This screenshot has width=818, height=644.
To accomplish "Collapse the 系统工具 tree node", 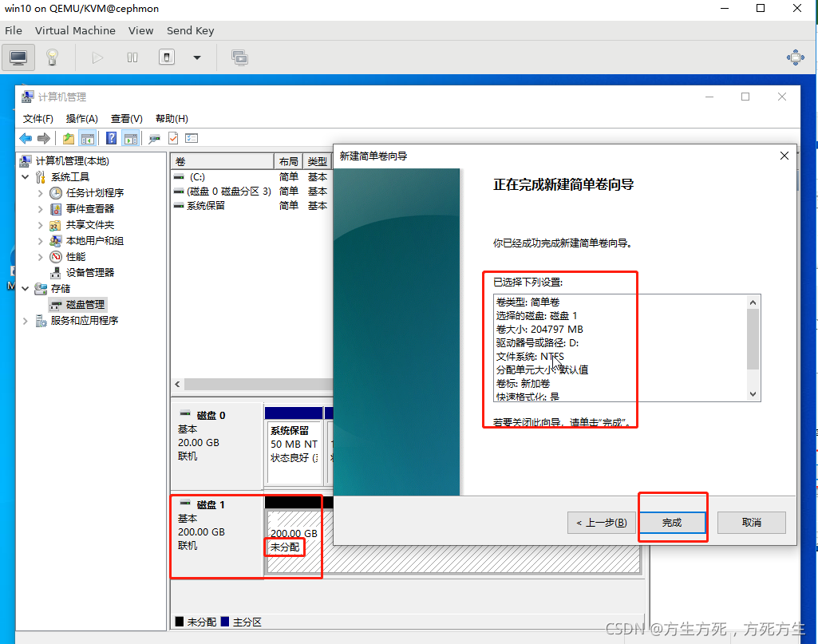I will click(x=26, y=176).
